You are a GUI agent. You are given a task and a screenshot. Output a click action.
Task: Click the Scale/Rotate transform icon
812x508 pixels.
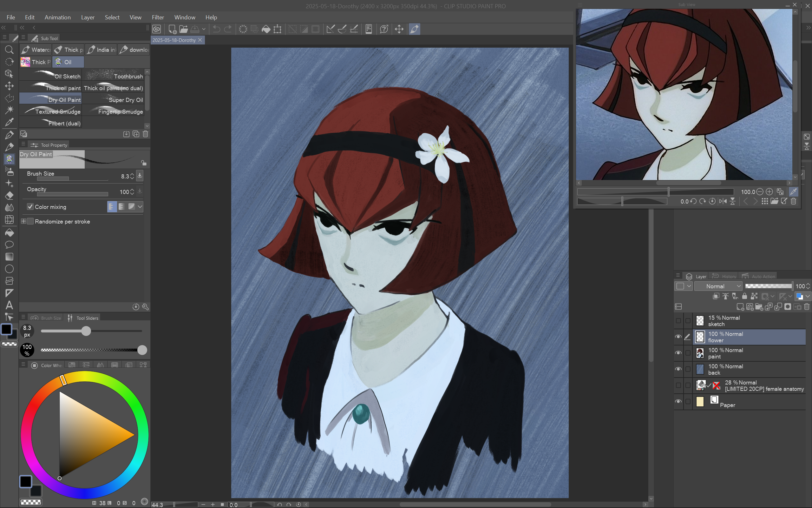tap(278, 29)
